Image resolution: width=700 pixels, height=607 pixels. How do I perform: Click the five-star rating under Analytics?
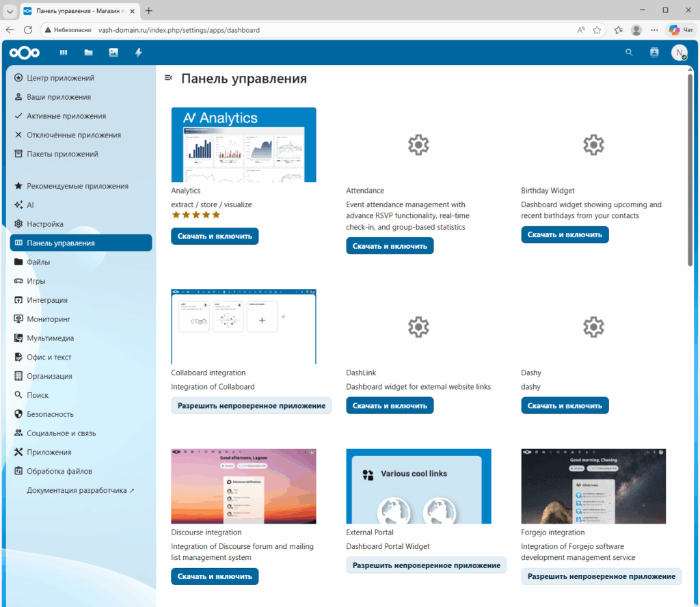(196, 215)
